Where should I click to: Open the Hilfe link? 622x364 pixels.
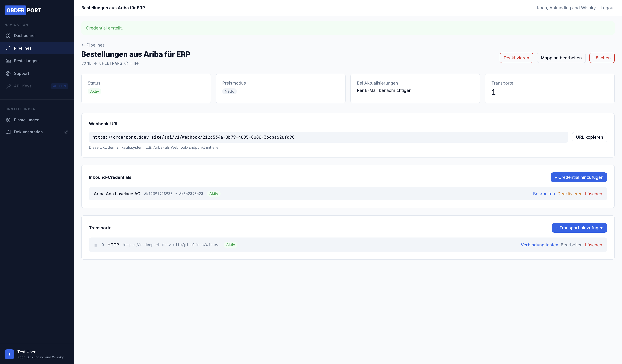pos(132,63)
